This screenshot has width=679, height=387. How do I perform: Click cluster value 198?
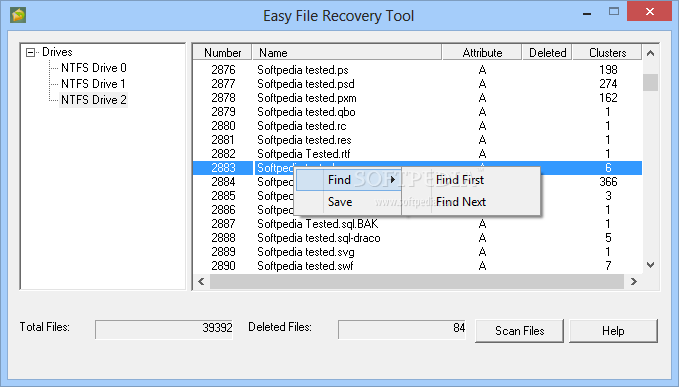pyautogui.click(x=608, y=70)
